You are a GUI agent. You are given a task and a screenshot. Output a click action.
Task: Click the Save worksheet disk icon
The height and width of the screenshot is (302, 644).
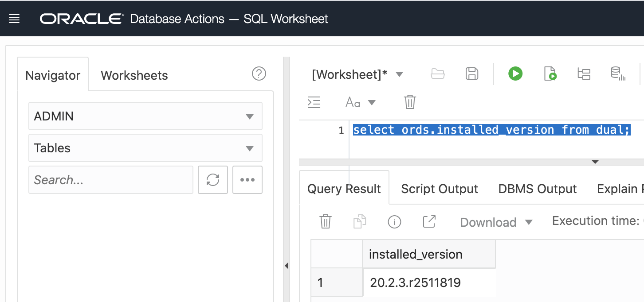(472, 74)
